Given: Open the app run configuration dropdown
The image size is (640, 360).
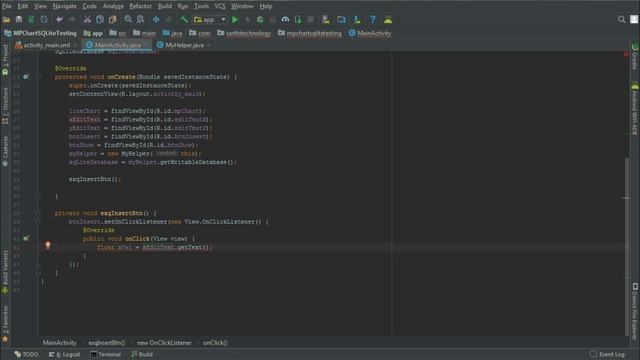Looking at the screenshot, I should (x=210, y=20).
